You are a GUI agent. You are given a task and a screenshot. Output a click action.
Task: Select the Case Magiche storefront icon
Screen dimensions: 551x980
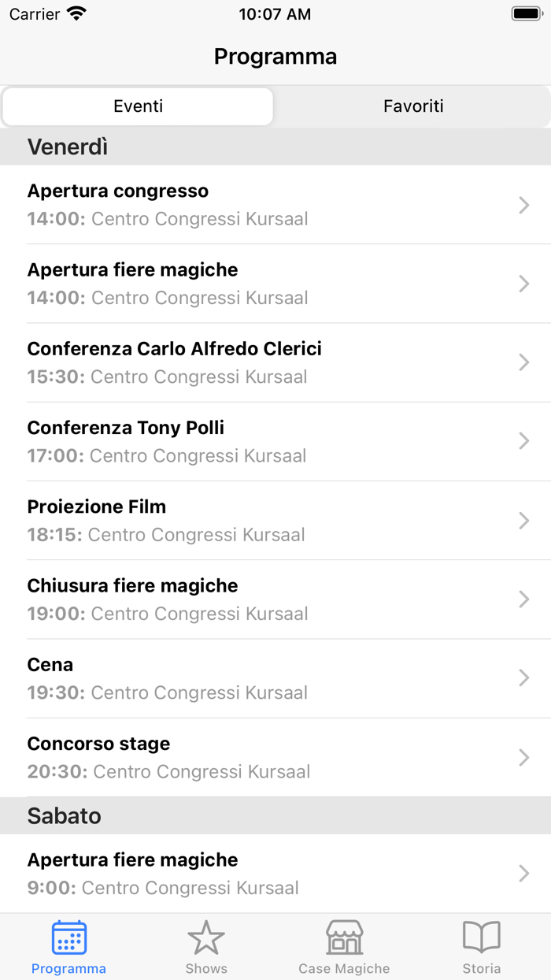[x=344, y=937]
